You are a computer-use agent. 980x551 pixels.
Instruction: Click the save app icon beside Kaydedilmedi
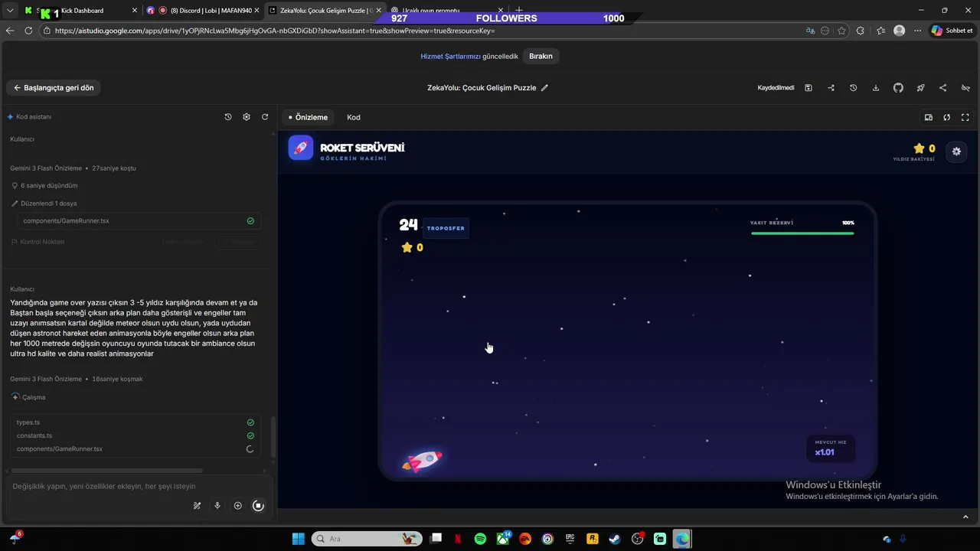click(x=808, y=88)
